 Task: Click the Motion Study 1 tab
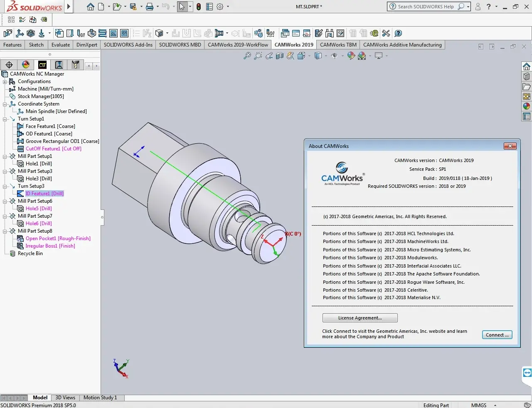[x=100, y=398]
